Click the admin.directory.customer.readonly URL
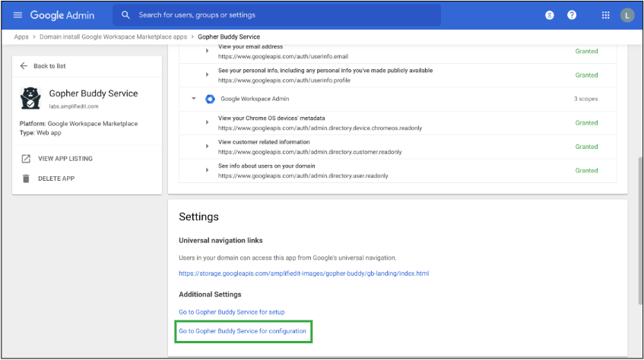The width and height of the screenshot is (644, 360). (x=309, y=152)
